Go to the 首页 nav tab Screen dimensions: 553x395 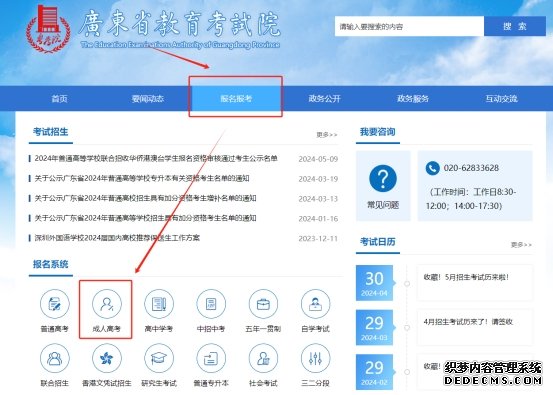pyautogui.click(x=59, y=98)
